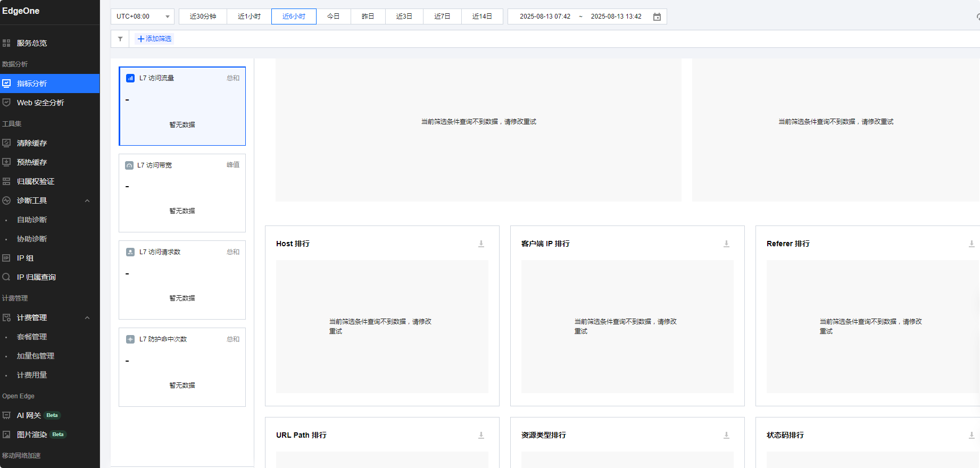
Task: Download the 客户端 IP 排行 data
Action: click(726, 244)
